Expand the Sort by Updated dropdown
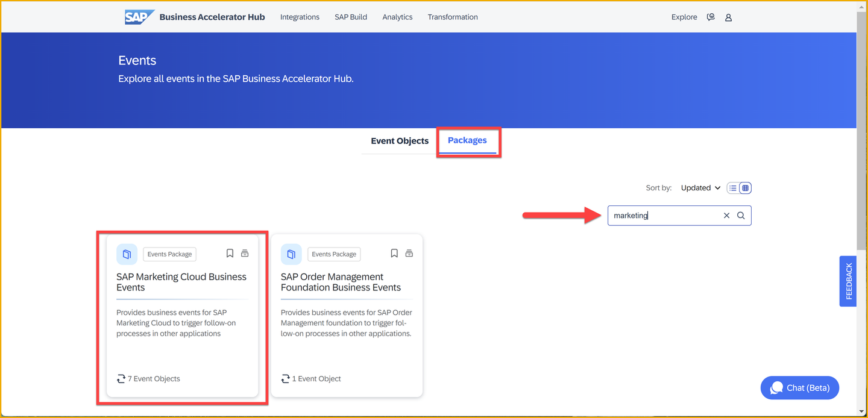This screenshot has height=418, width=868. [x=700, y=188]
